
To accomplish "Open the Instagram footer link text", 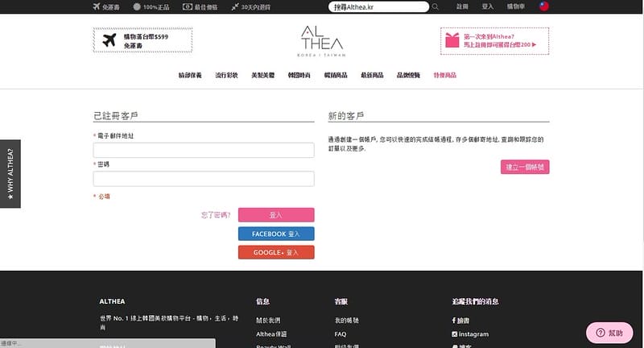I will point(473,334).
